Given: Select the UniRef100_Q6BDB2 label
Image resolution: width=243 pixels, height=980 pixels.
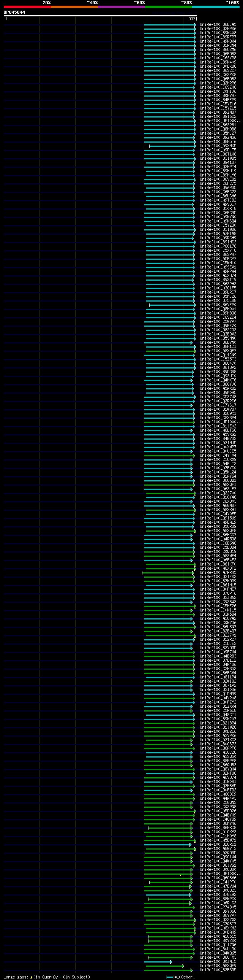Looking at the screenshot, I should (218, 79).
